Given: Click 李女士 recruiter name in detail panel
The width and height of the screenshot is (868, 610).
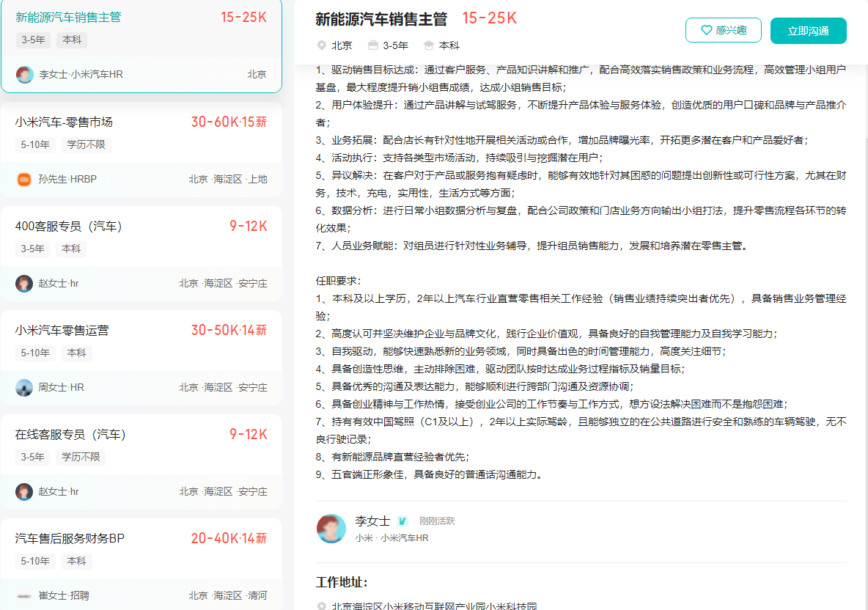Looking at the screenshot, I should point(372,521).
